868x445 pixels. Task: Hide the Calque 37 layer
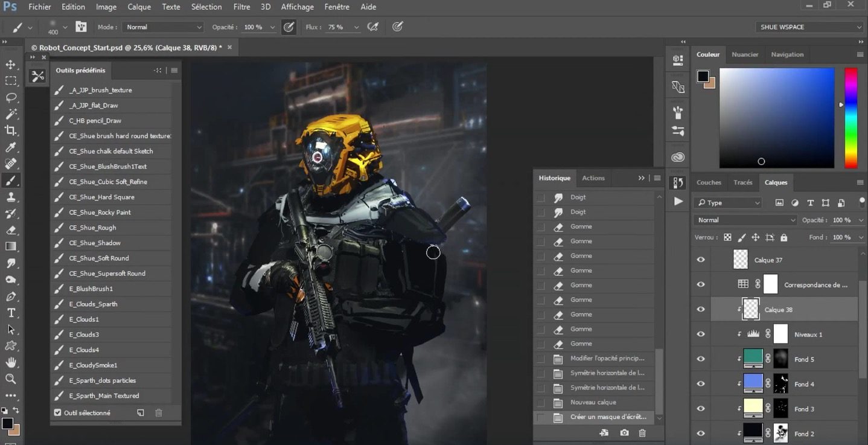click(x=701, y=260)
